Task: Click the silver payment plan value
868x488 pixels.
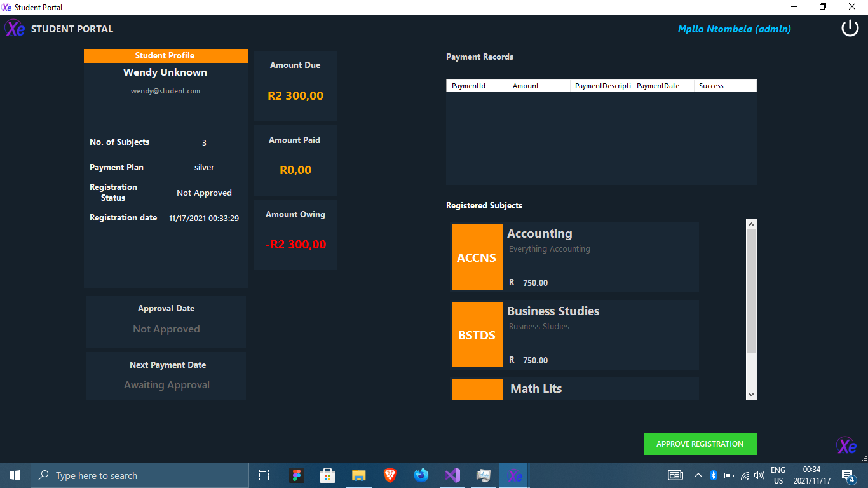Action: pyautogui.click(x=204, y=168)
